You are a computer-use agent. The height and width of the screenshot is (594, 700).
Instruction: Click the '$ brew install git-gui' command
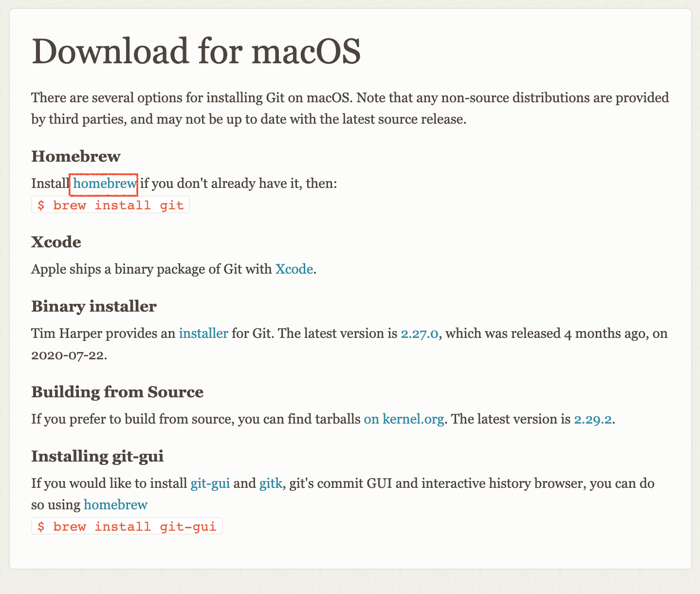127,526
